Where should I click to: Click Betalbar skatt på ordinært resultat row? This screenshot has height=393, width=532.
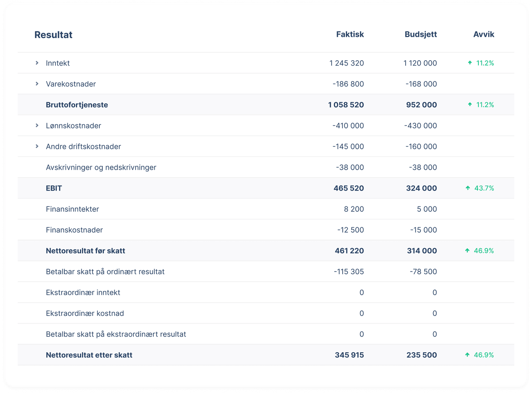(x=266, y=271)
